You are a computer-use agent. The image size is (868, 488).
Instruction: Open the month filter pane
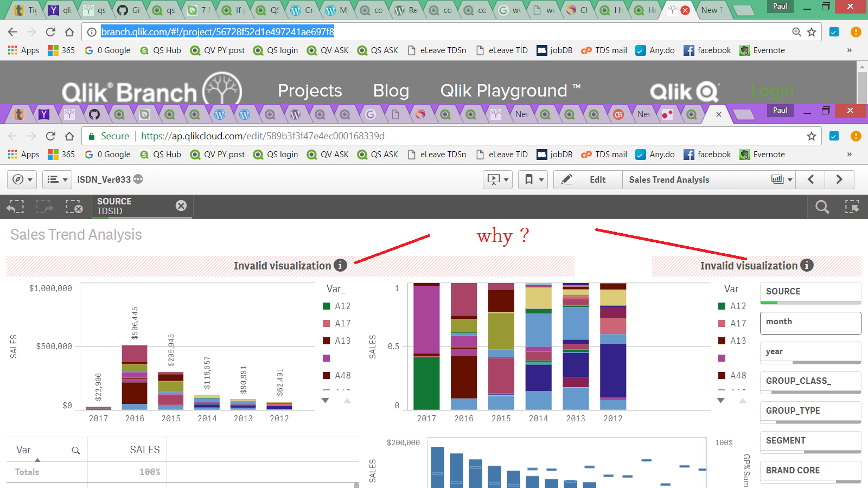pyautogui.click(x=810, y=322)
